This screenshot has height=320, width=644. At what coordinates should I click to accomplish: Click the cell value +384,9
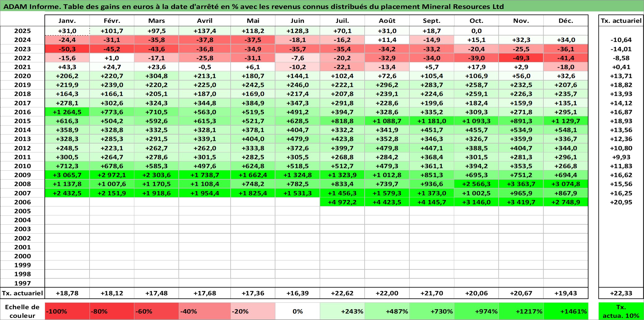click(x=253, y=103)
